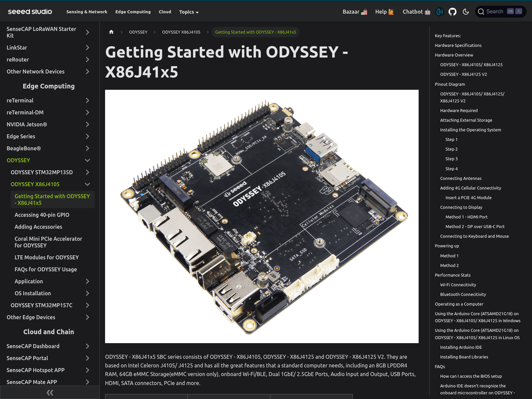Viewport: 532px width, 399px height.
Task: Open the Help link
Action: click(384, 12)
